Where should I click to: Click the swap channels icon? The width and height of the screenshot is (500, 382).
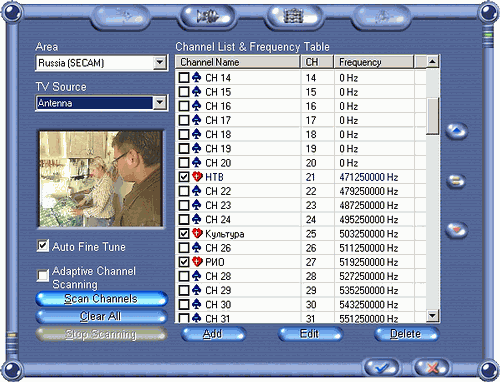coord(456,181)
